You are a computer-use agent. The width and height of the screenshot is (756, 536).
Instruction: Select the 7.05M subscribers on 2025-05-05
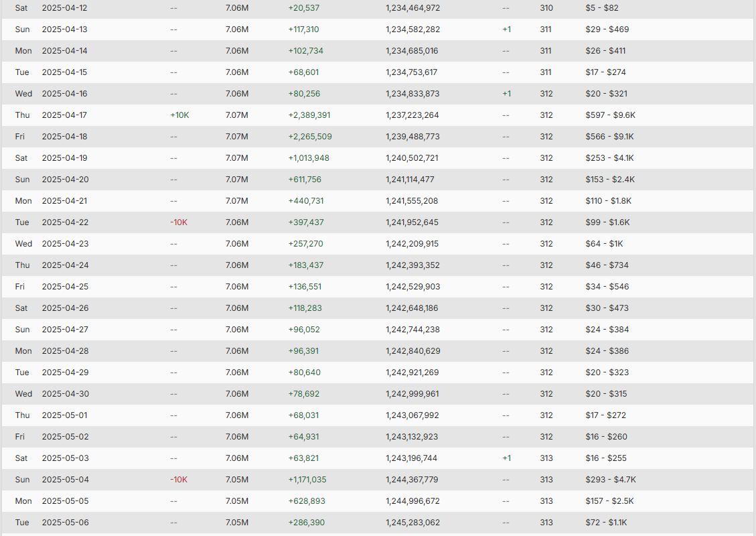pyautogui.click(x=237, y=501)
